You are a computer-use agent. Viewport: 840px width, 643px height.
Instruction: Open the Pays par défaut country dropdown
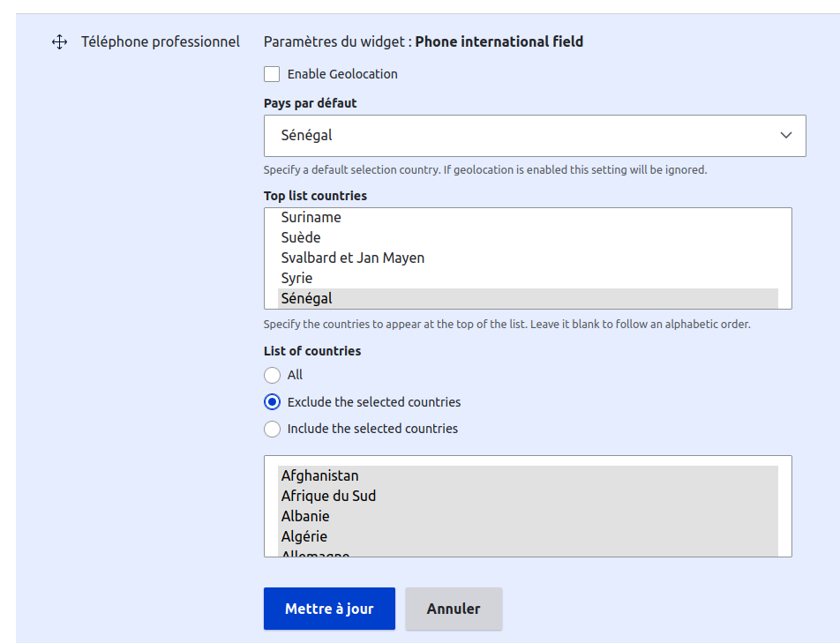(534, 136)
